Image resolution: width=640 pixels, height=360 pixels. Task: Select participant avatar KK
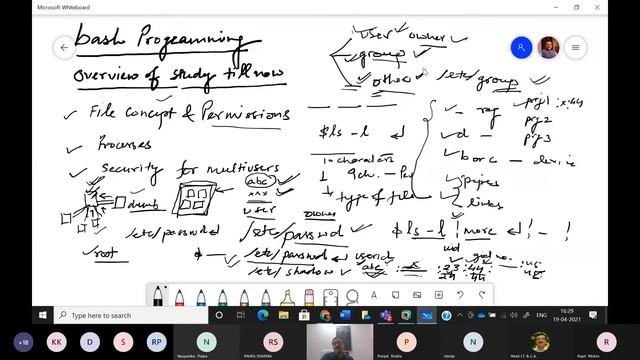point(56,342)
